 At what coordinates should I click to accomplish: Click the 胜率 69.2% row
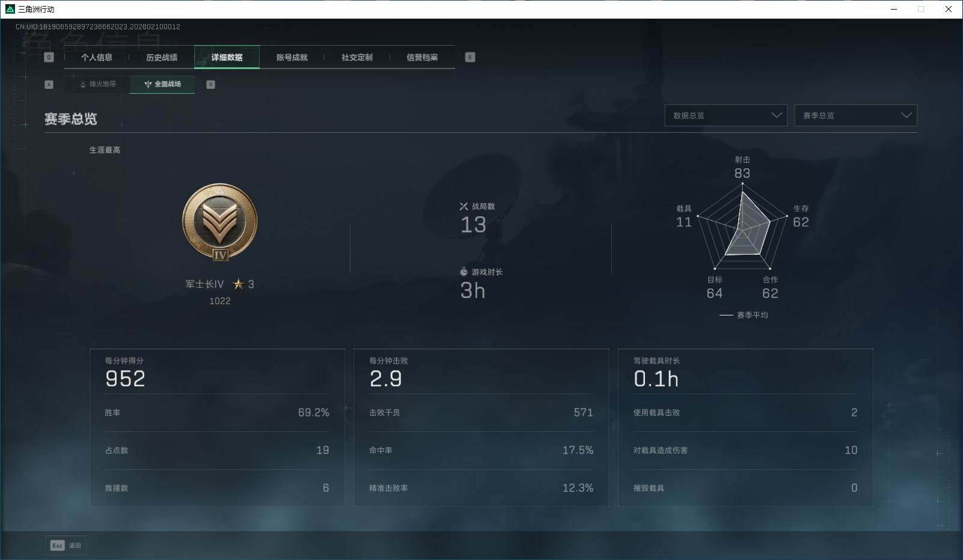point(217,413)
